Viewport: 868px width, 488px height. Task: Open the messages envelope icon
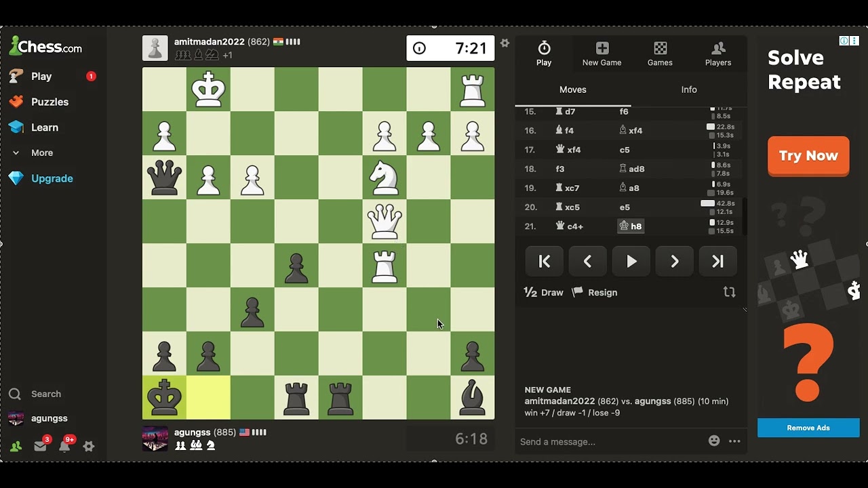pyautogui.click(x=41, y=445)
